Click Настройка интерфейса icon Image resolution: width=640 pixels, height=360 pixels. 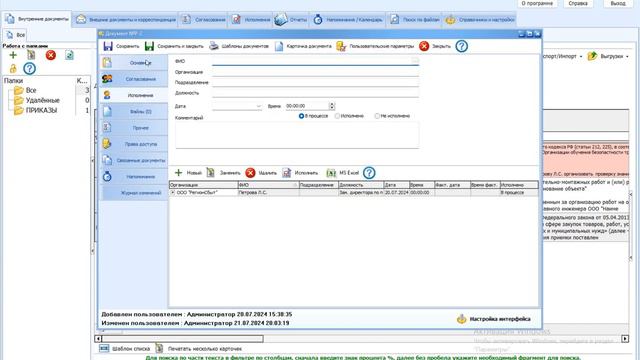point(462,319)
